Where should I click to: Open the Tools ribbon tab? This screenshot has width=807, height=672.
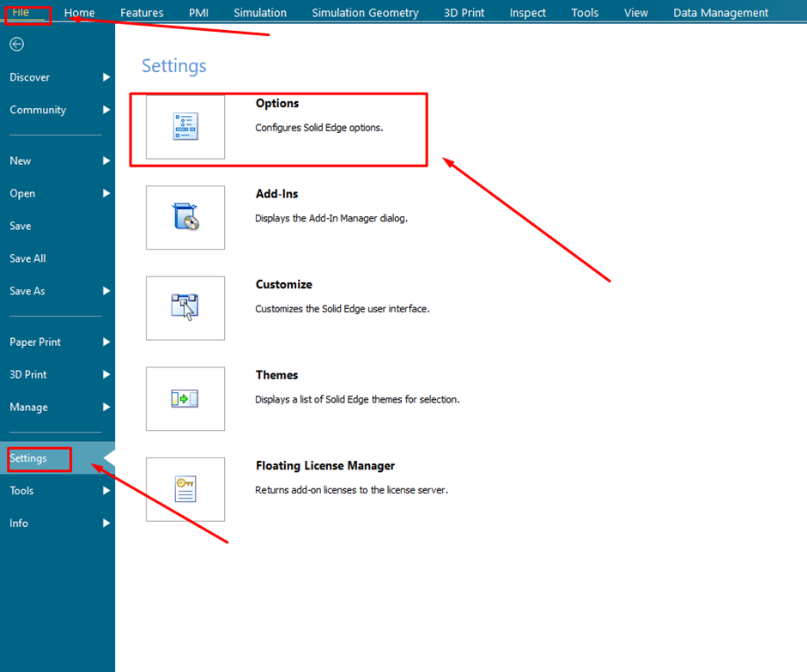tap(585, 12)
